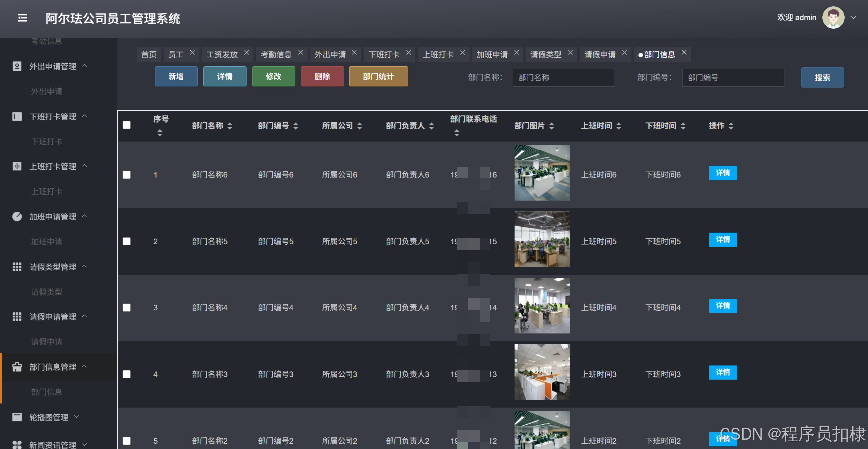
Task: Close the 请假申请 tab
Action: (624, 52)
